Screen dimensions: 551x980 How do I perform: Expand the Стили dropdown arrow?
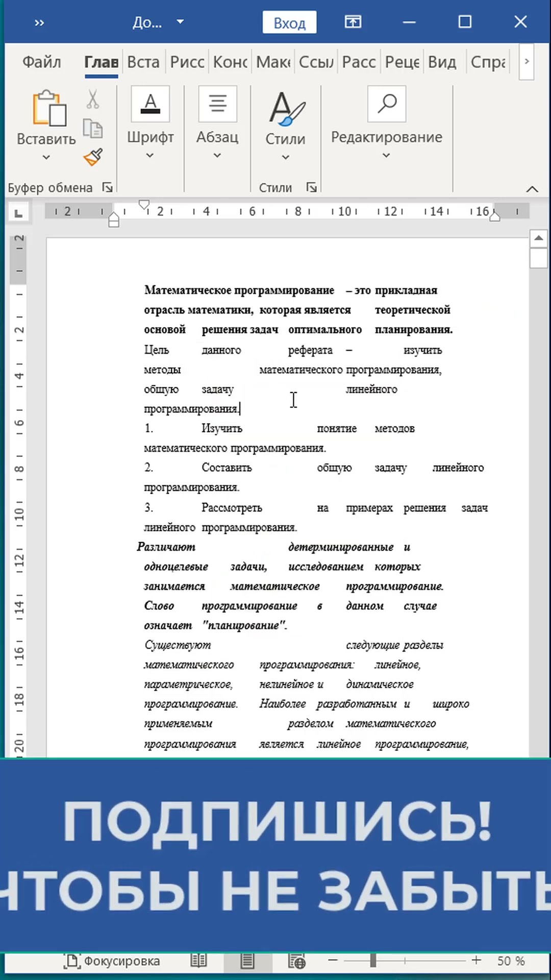point(286,157)
